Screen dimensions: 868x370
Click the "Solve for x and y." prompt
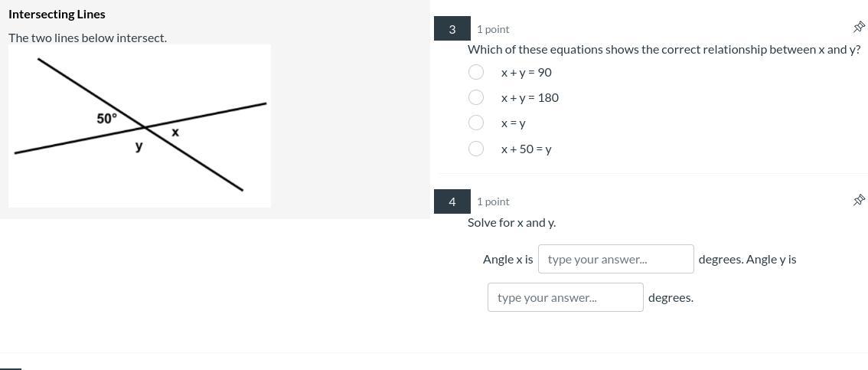(x=511, y=222)
